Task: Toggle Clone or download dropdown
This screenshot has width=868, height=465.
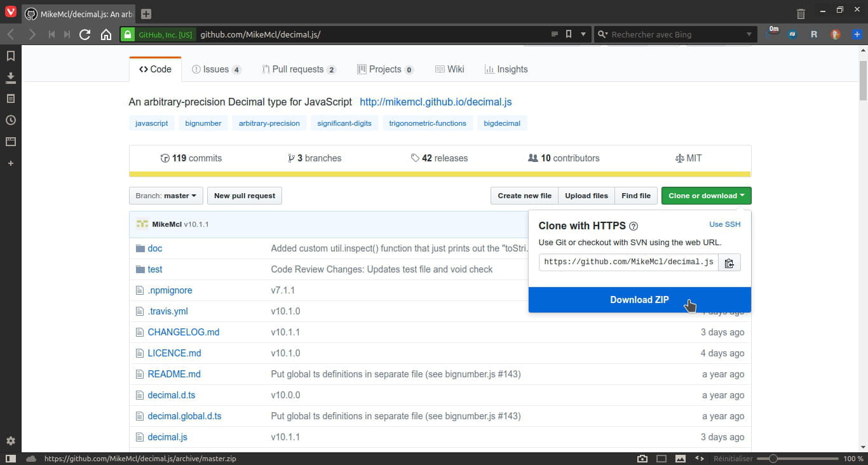Action: coord(706,196)
